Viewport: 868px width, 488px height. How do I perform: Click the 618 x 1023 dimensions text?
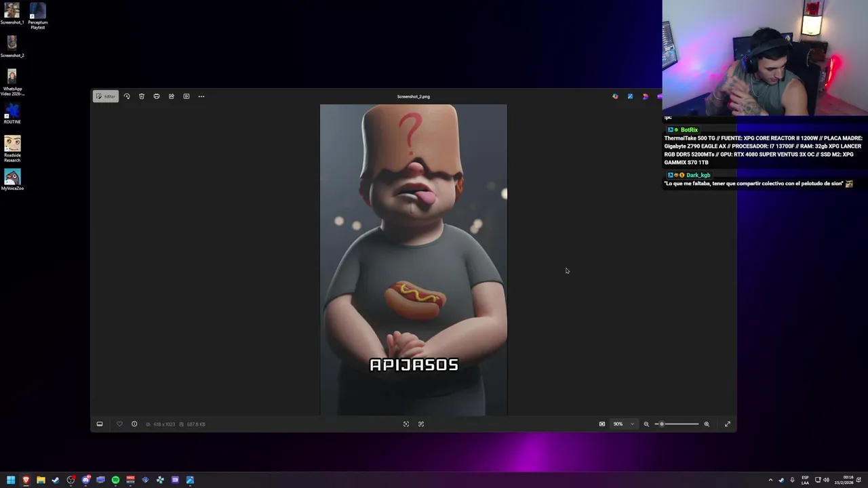(x=163, y=424)
